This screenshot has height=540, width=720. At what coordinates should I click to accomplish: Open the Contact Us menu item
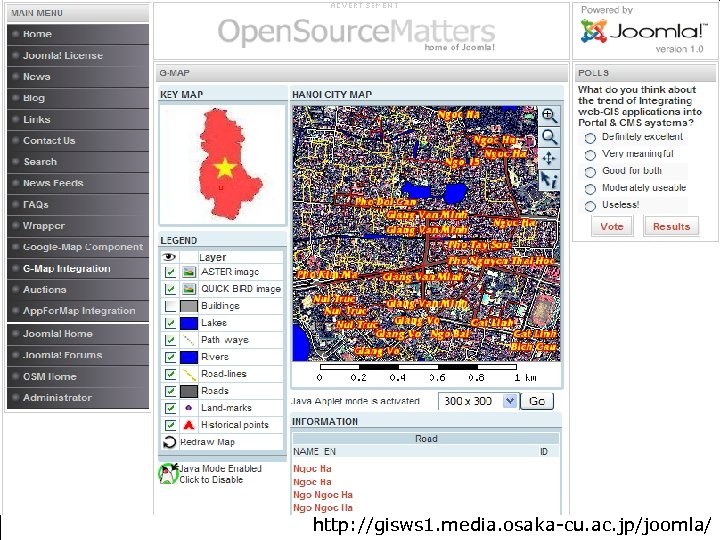tap(78, 141)
